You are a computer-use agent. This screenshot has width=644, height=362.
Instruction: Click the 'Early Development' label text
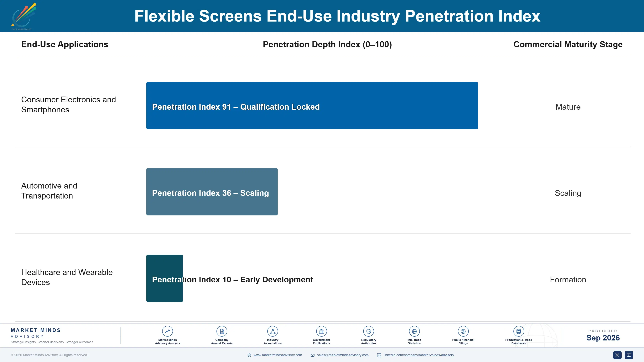[277, 280]
